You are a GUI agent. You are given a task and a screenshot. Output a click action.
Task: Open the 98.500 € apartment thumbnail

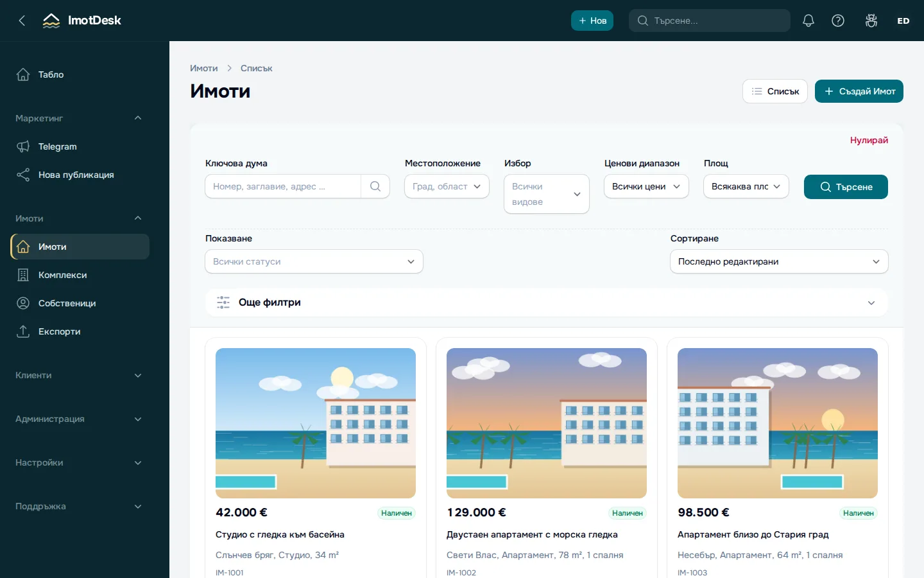[778, 423]
